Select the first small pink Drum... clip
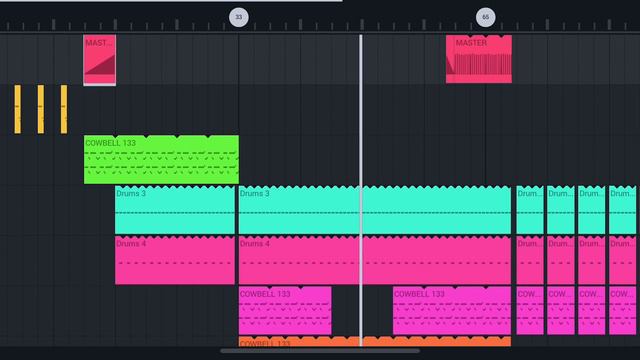The height and width of the screenshot is (360, 640). (x=530, y=260)
